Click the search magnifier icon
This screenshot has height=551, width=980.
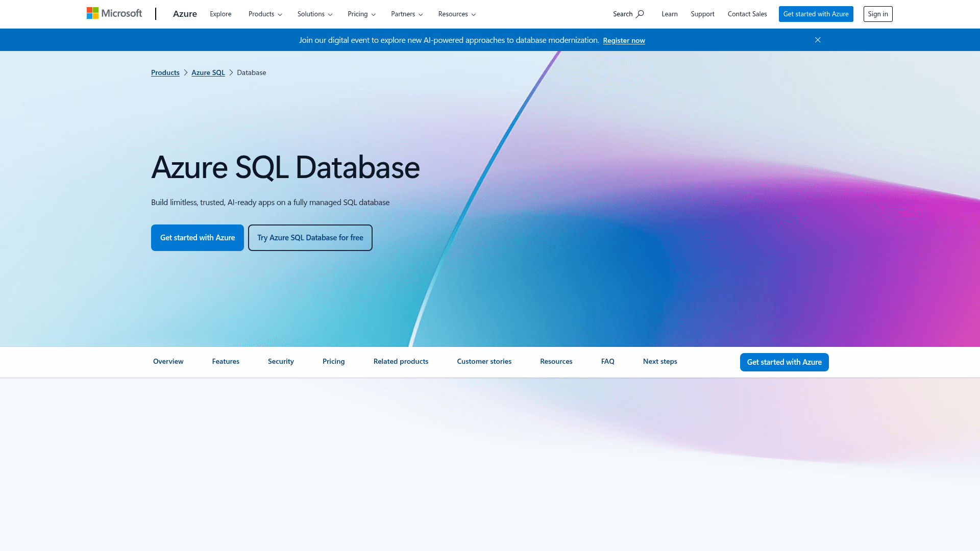point(640,14)
